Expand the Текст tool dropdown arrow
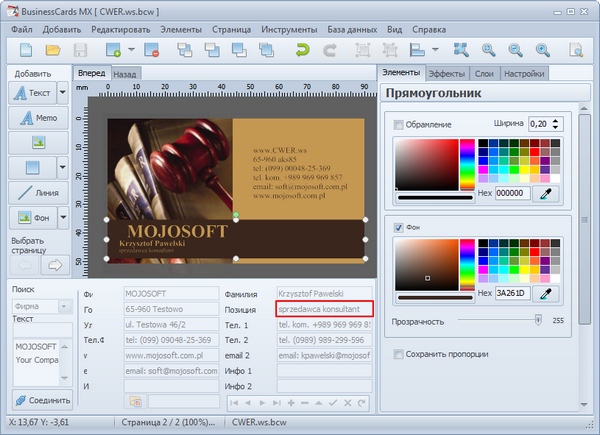The image size is (600, 435). (63, 92)
